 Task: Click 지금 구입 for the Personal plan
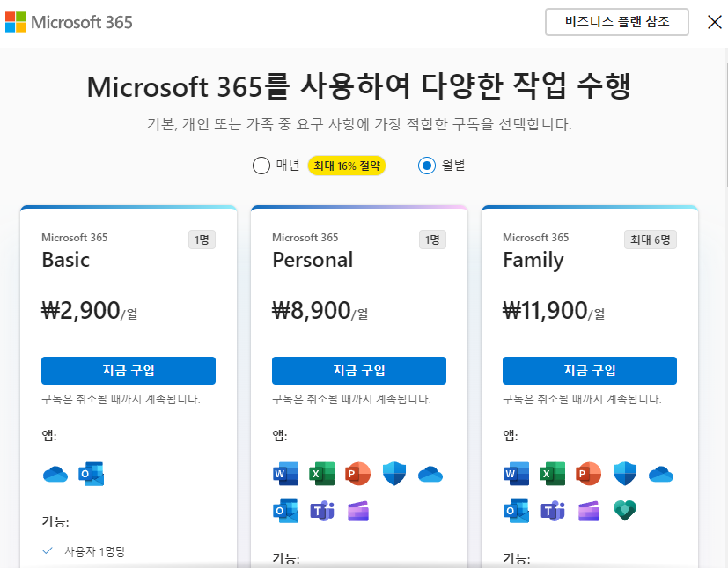pos(359,371)
